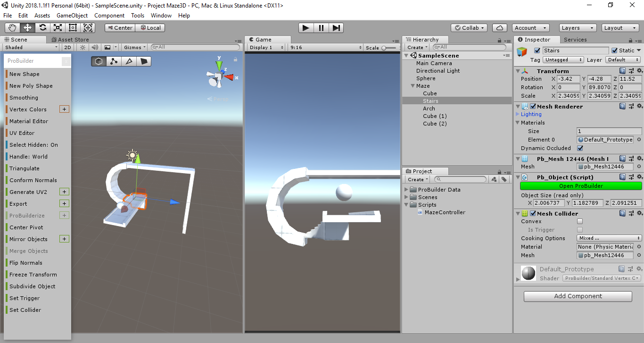Open the Gizmos dropdown
The image size is (644, 343).
tap(134, 47)
